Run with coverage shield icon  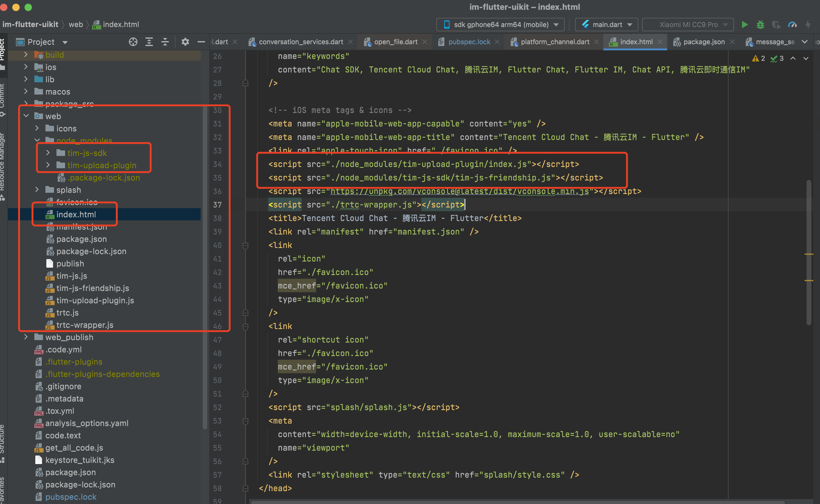point(776,25)
